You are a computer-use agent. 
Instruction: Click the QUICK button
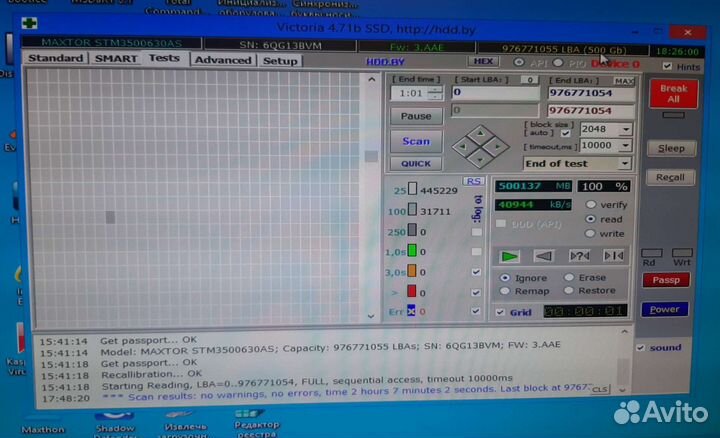pos(416,163)
